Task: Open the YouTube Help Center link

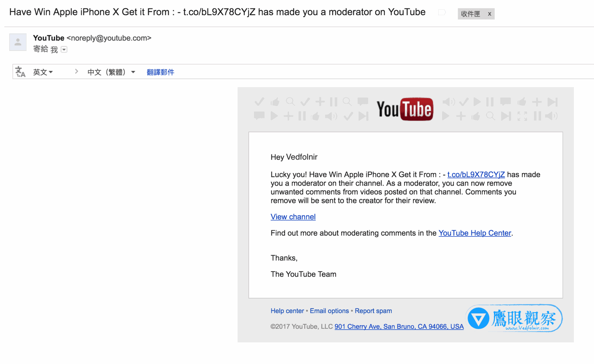Action: (x=475, y=233)
